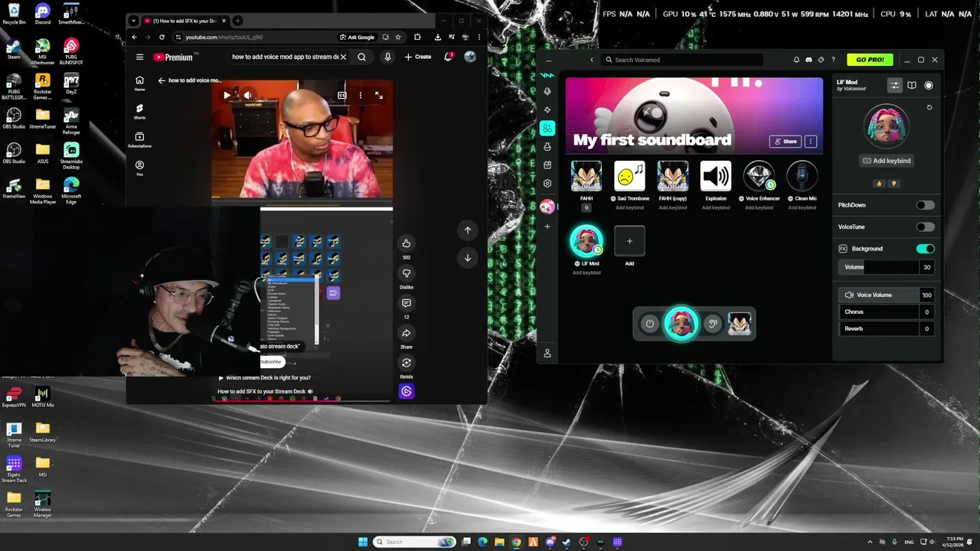
Task: Open YouTube notifications bell
Action: coord(448,57)
